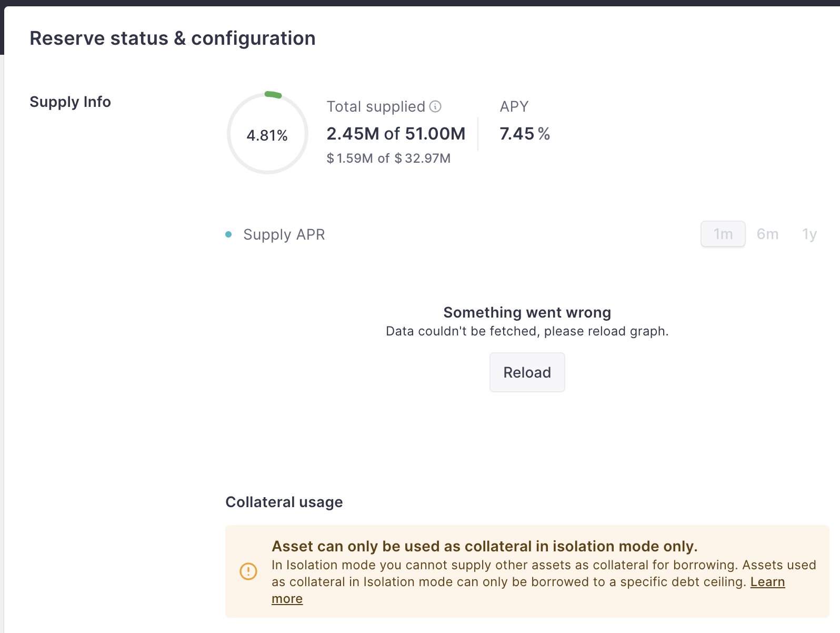Click the 7.45% APY value
The width and height of the screenshot is (840, 633).
[x=525, y=134]
